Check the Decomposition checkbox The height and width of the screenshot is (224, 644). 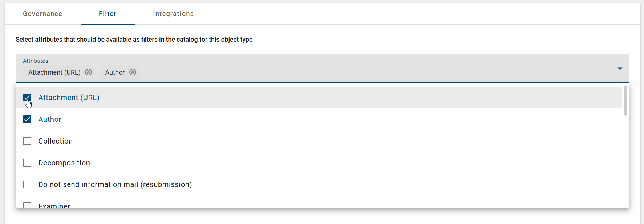tap(27, 163)
